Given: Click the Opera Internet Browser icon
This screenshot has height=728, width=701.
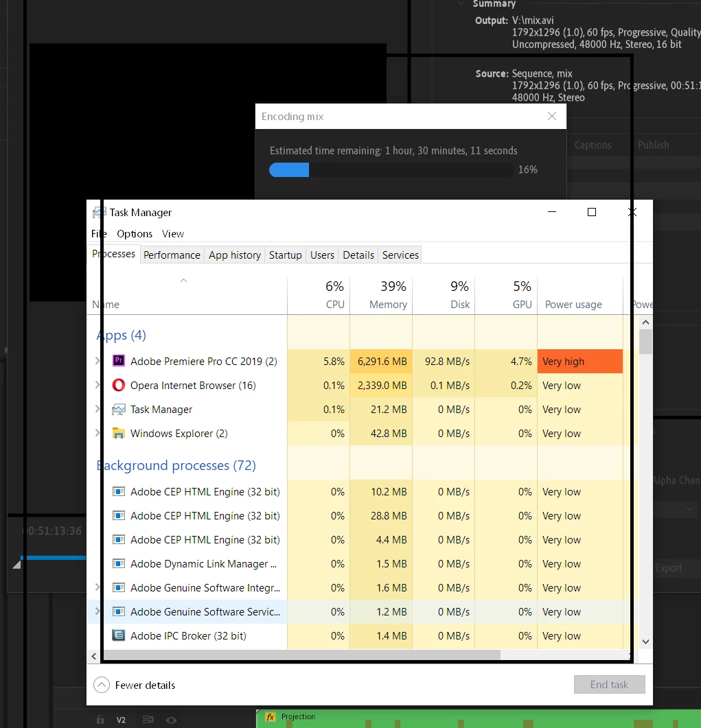Looking at the screenshot, I should click(119, 385).
